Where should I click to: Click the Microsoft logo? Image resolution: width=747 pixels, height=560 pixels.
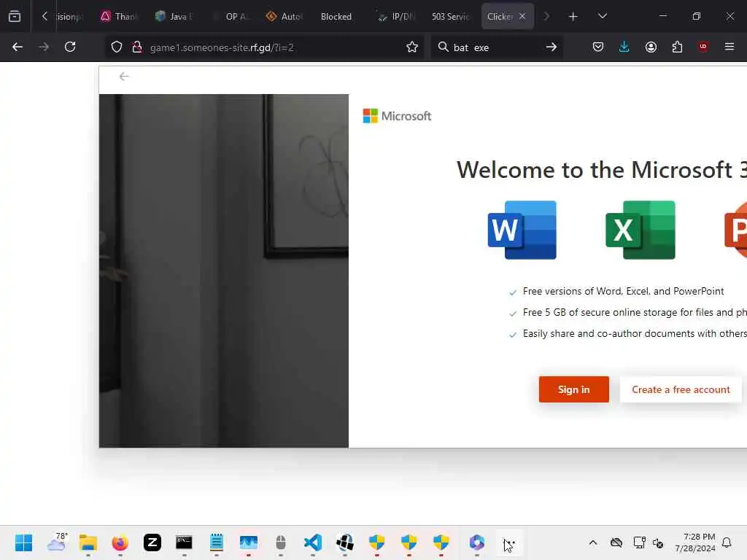397,116
